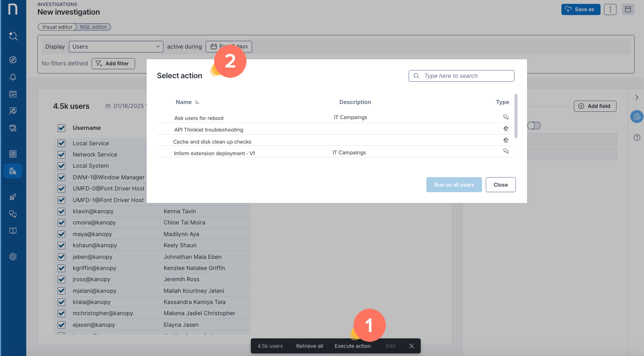Click Execute action in bottom bar
Image resolution: width=644 pixels, height=356 pixels.
(352, 346)
